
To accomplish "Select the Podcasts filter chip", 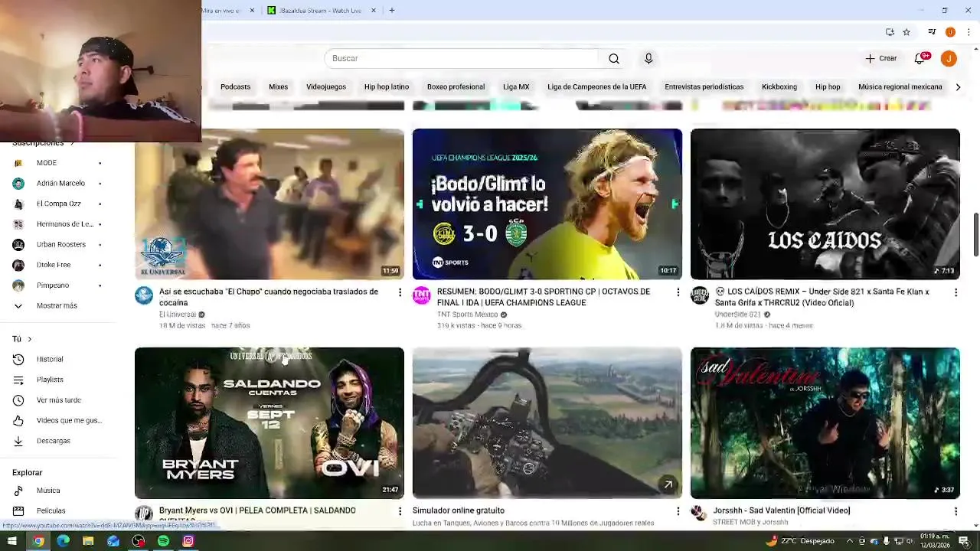I will pyautogui.click(x=235, y=87).
